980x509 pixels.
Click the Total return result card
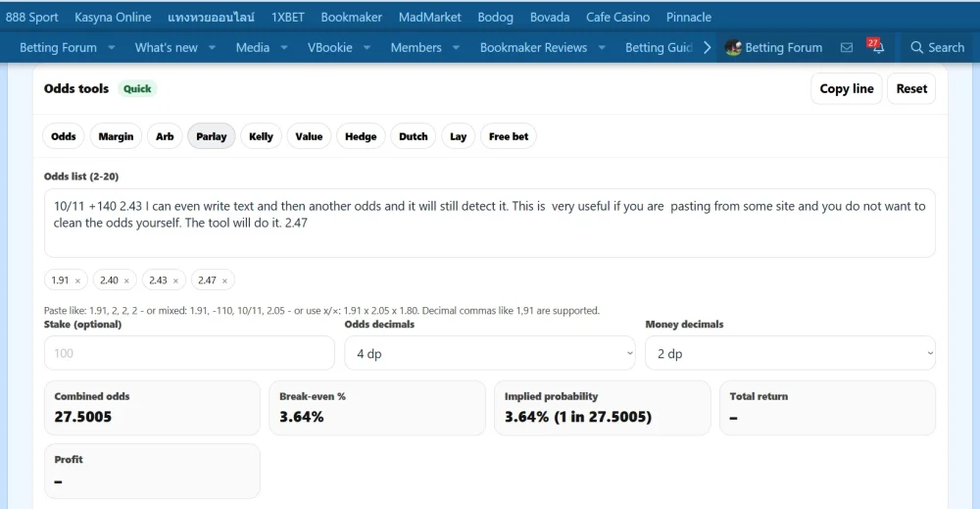[827, 408]
